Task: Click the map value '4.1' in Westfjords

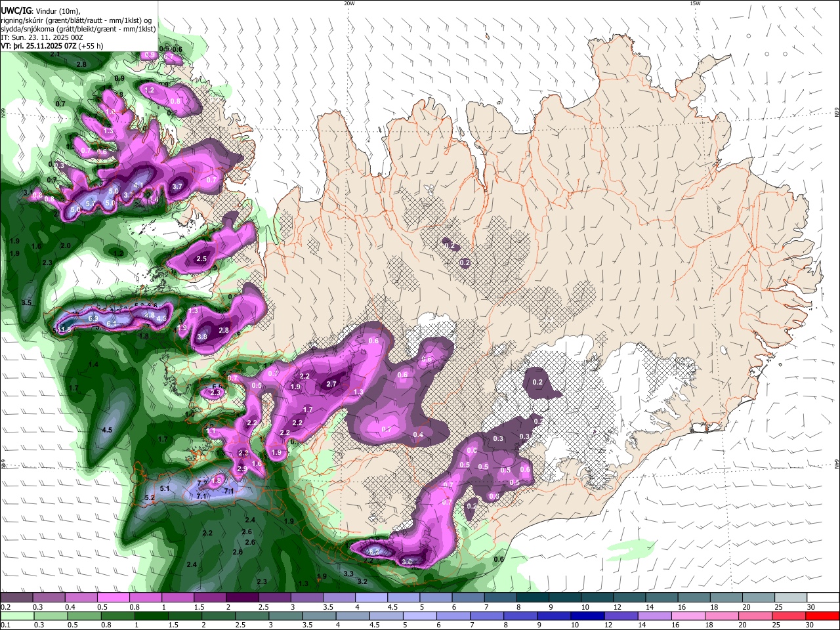Action: pyautogui.click(x=138, y=186)
